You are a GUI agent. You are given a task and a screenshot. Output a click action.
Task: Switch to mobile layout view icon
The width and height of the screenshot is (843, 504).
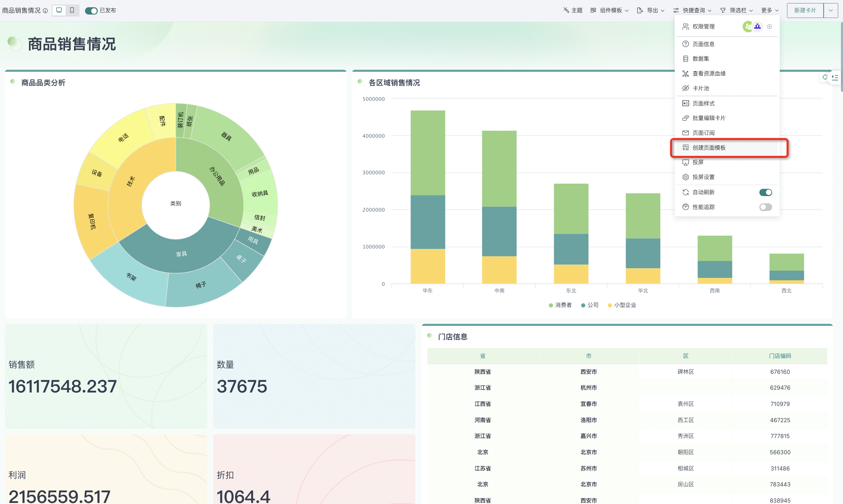(72, 10)
